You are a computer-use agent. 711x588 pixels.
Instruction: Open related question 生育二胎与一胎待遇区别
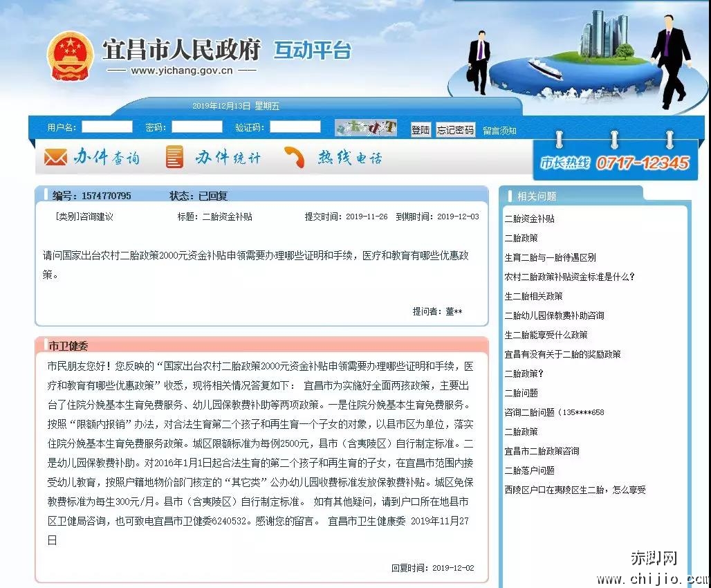(550, 257)
